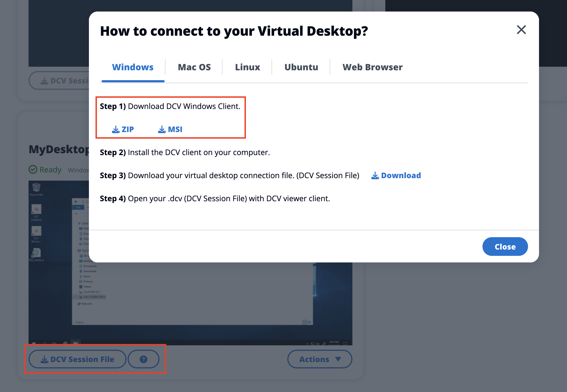567x392 pixels.
Task: Open the Web Browser tab
Action: (x=372, y=67)
